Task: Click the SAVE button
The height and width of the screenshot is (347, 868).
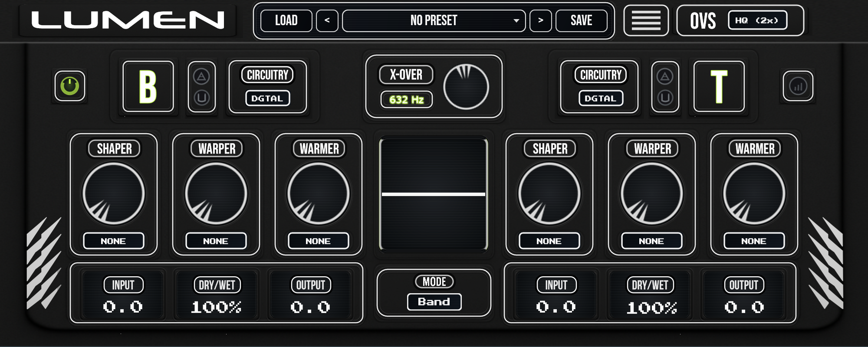Action: click(x=582, y=20)
